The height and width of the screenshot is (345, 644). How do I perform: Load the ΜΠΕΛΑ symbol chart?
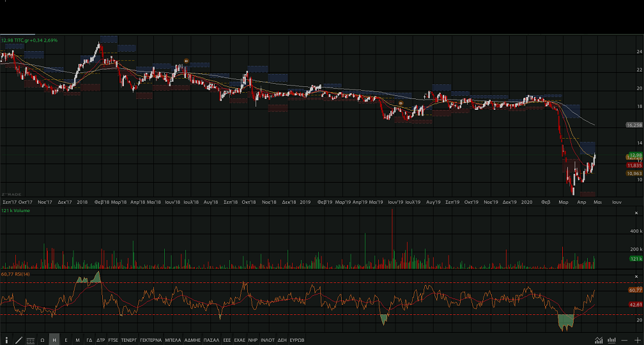click(x=173, y=340)
